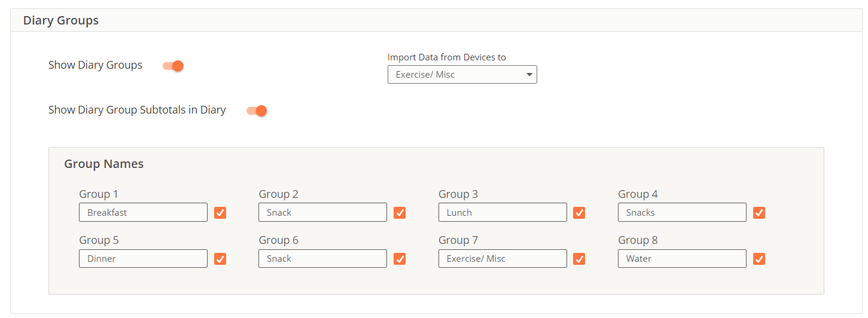Uncheck the Group 3 Lunch checkbox
This screenshot has width=868, height=318.
(x=579, y=213)
